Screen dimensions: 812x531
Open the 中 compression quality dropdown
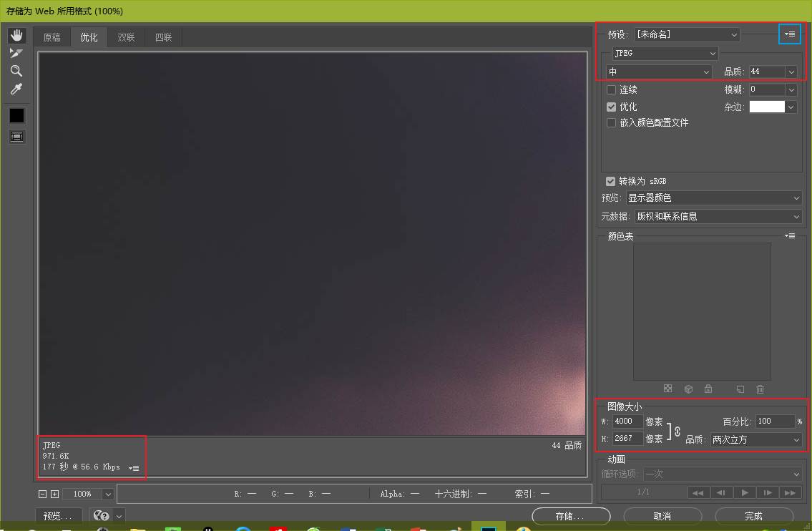pyautogui.click(x=658, y=72)
